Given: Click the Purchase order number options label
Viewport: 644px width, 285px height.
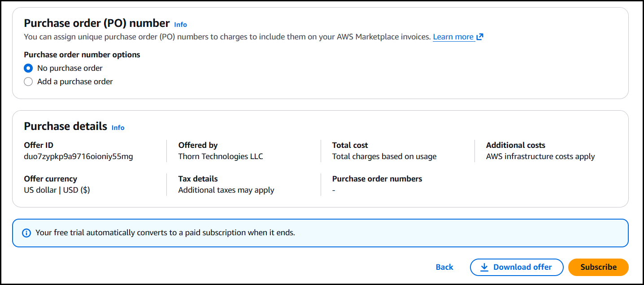Looking at the screenshot, I should (x=82, y=55).
